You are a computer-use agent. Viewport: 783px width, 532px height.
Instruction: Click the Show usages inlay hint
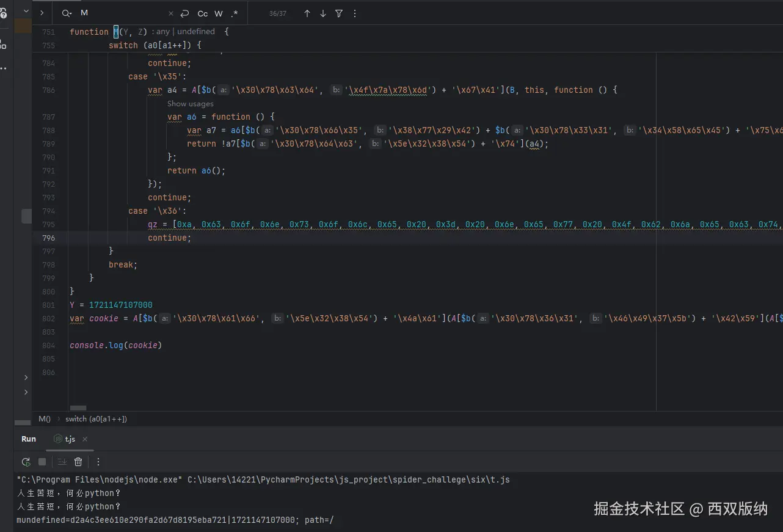pyautogui.click(x=191, y=104)
